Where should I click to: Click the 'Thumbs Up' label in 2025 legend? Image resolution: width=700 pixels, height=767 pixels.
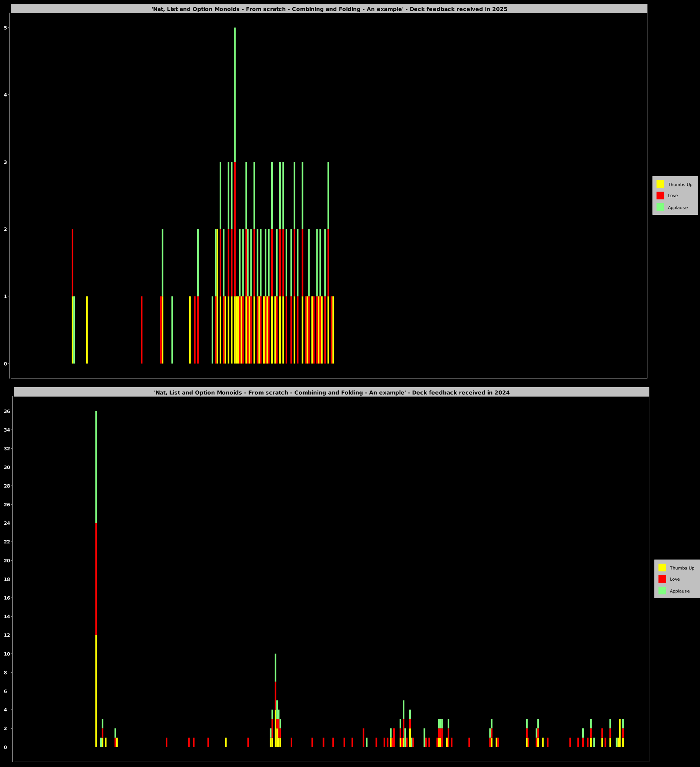[680, 184]
